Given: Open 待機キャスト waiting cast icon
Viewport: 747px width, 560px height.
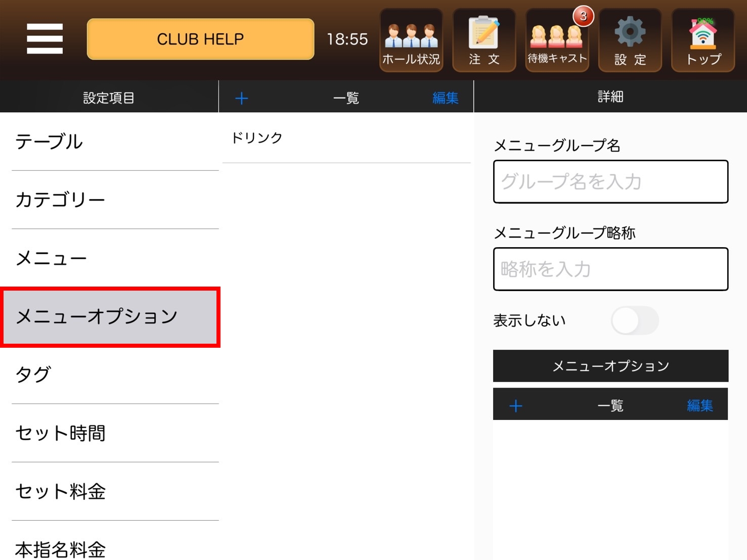Looking at the screenshot, I should [557, 40].
